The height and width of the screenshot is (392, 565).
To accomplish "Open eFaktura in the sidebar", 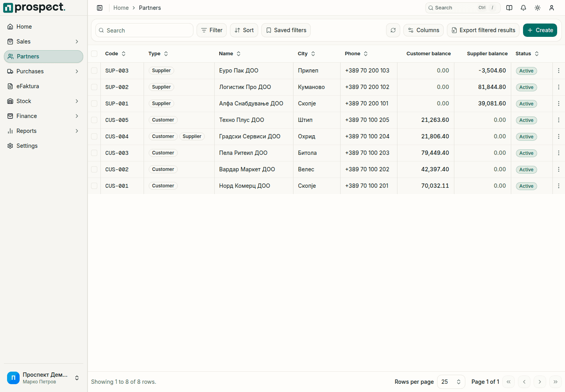I will [44, 86].
